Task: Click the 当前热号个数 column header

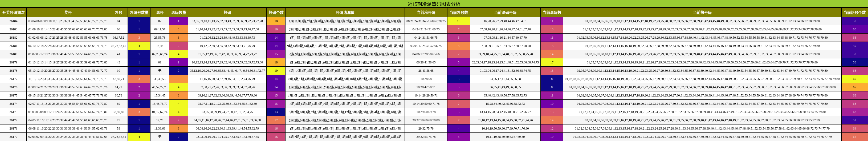Action: [x=854, y=13]
